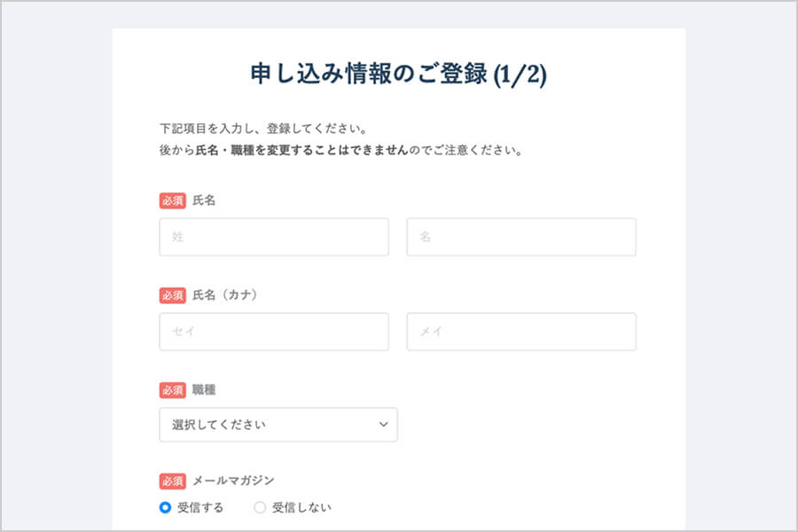Viewport: 798px width, 532px height.
Task: Click the bold 氏名・職種を変更することはできません warning
Action: [301, 151]
